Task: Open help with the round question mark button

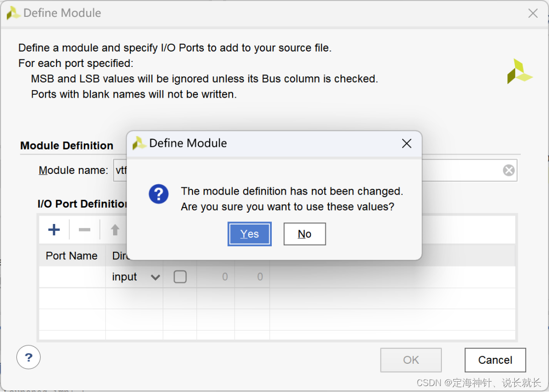Action: (28, 357)
